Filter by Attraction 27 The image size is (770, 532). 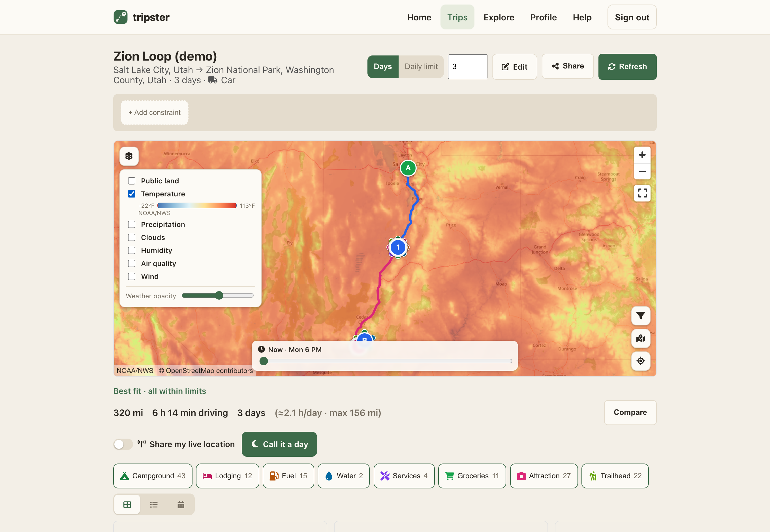(544, 476)
